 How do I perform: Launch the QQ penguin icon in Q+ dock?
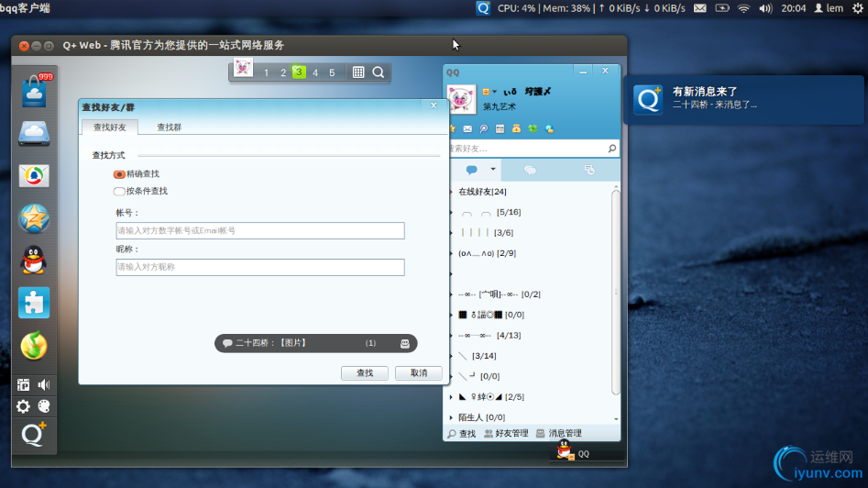coord(34,260)
